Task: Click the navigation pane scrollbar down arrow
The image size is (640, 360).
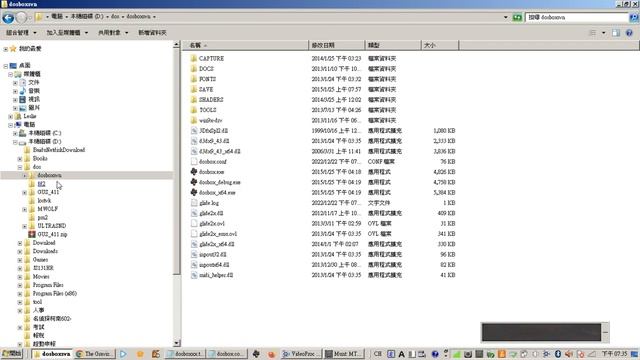Action: click(x=177, y=343)
